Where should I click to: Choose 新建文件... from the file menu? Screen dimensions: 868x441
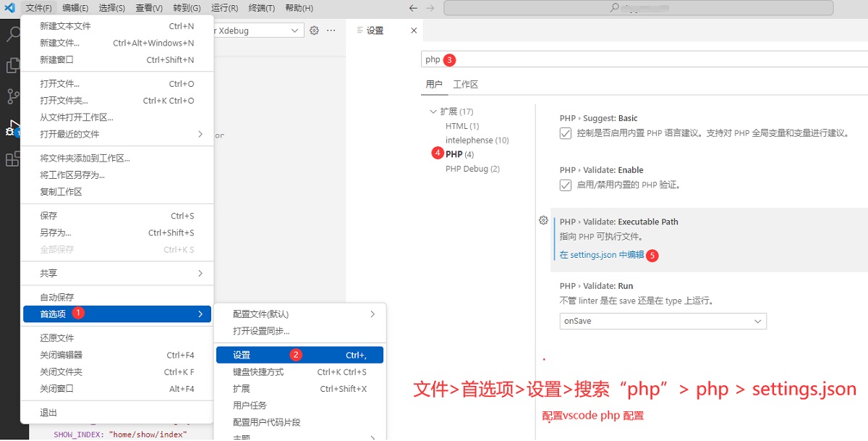click(117, 43)
